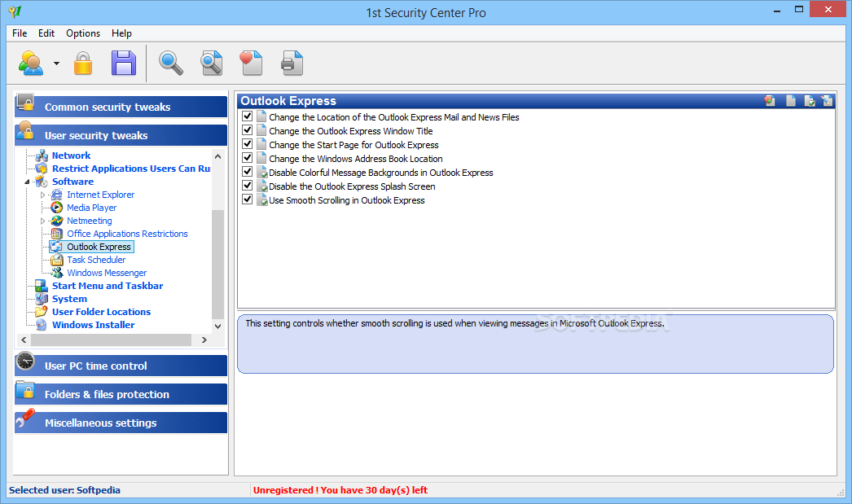Click the blank page icon in Outlook Express header
Image resolution: width=852 pixels, height=504 pixels.
pos(791,100)
